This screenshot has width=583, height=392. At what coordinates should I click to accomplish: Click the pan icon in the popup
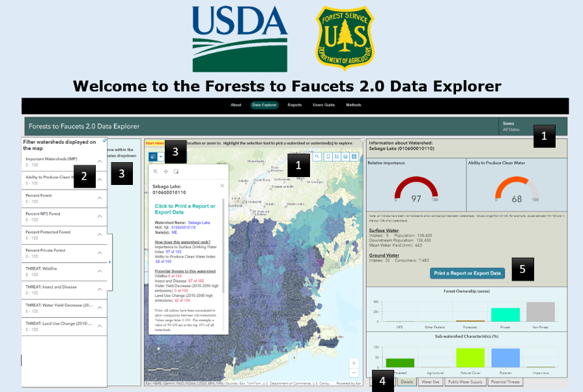(x=166, y=172)
